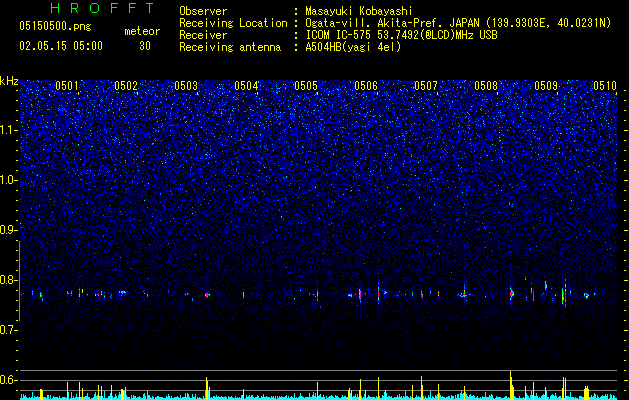The image size is (629, 400).
Task: Select the file name 05150500.png
Action: (x=55, y=26)
